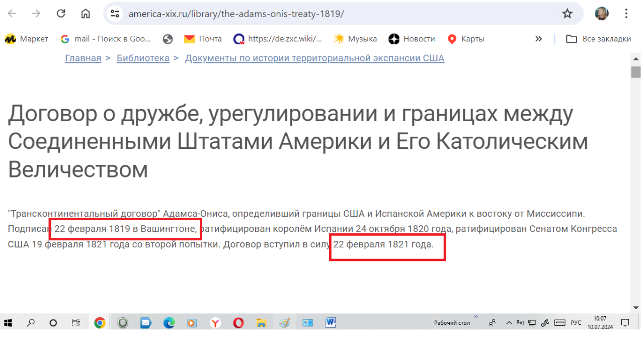Viewport: 644px width, 362px height.
Task: Open the Chrome profile avatar
Action: coord(602,14)
